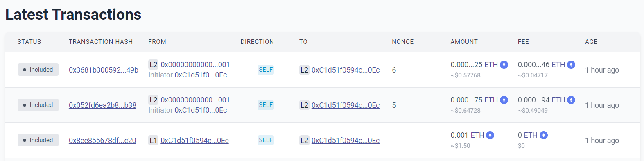Screen dimensions: 644x161
Task: Click the L1 badge in the third row's From column
Action: (x=153, y=141)
